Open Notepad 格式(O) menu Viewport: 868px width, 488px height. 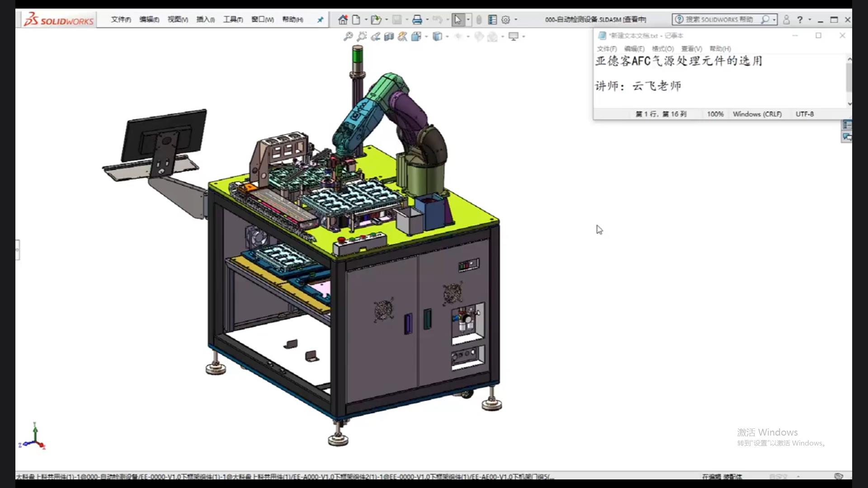coord(663,49)
